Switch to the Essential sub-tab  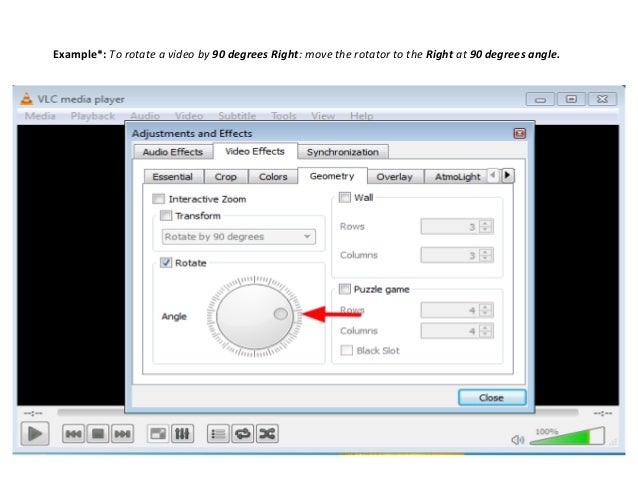[173, 177]
